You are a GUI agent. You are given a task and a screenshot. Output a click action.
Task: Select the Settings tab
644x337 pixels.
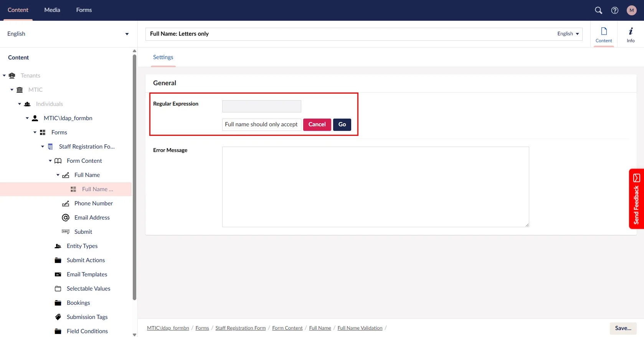(x=163, y=57)
